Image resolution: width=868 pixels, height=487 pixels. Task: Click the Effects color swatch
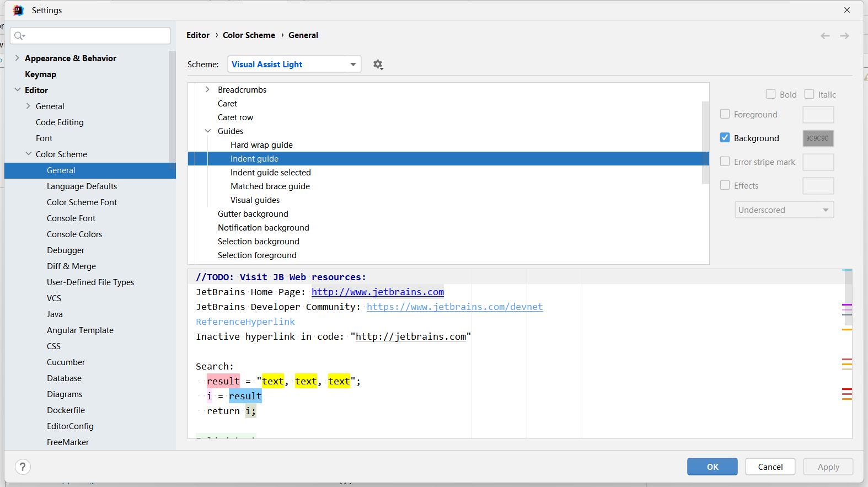pos(818,186)
